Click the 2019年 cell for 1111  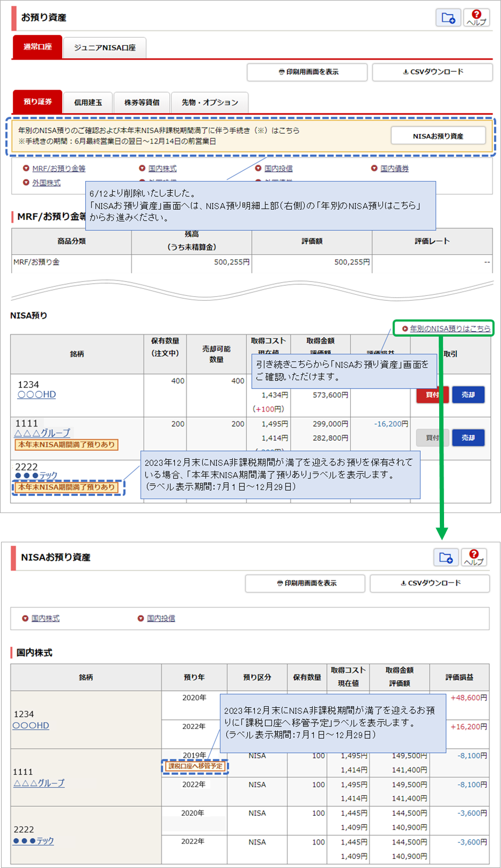(194, 755)
